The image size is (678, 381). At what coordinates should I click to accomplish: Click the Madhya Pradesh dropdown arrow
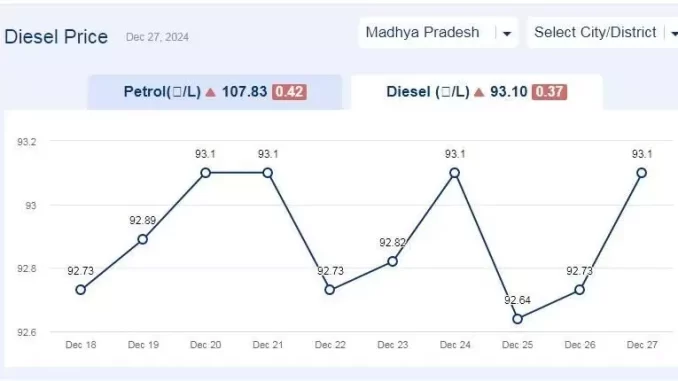pyautogui.click(x=507, y=33)
